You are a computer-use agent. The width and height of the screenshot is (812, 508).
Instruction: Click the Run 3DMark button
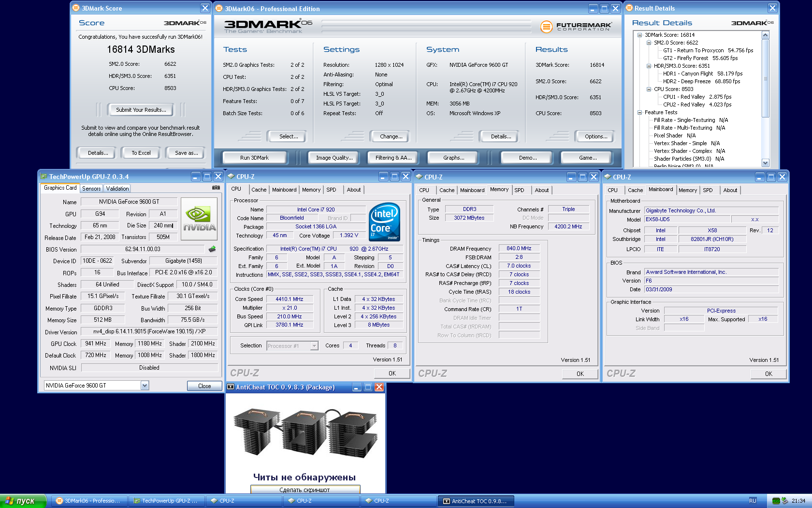pos(254,158)
